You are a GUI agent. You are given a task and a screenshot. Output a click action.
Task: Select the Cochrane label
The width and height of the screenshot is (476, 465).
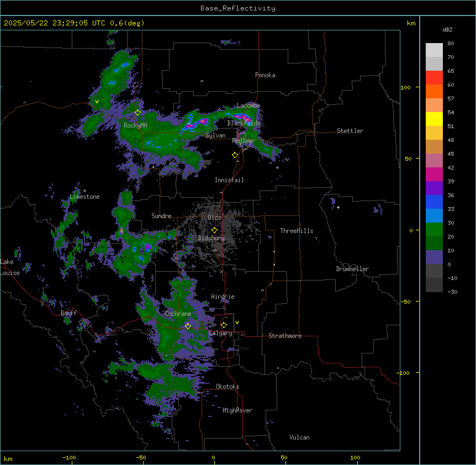click(178, 314)
